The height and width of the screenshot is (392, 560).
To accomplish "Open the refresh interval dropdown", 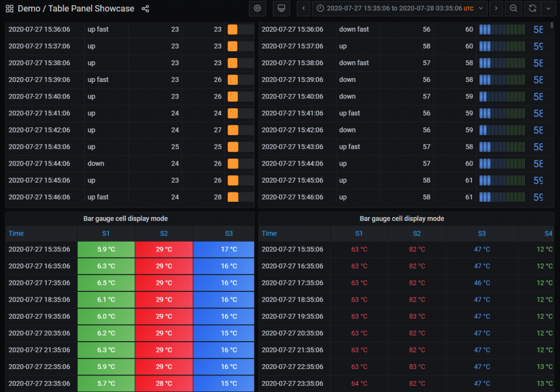I will [548, 9].
